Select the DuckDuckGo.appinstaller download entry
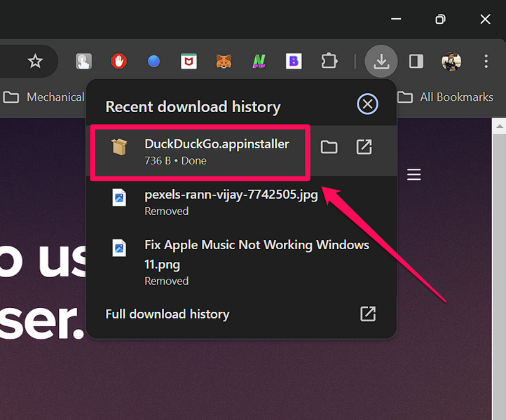The width and height of the screenshot is (506, 420). [209, 151]
